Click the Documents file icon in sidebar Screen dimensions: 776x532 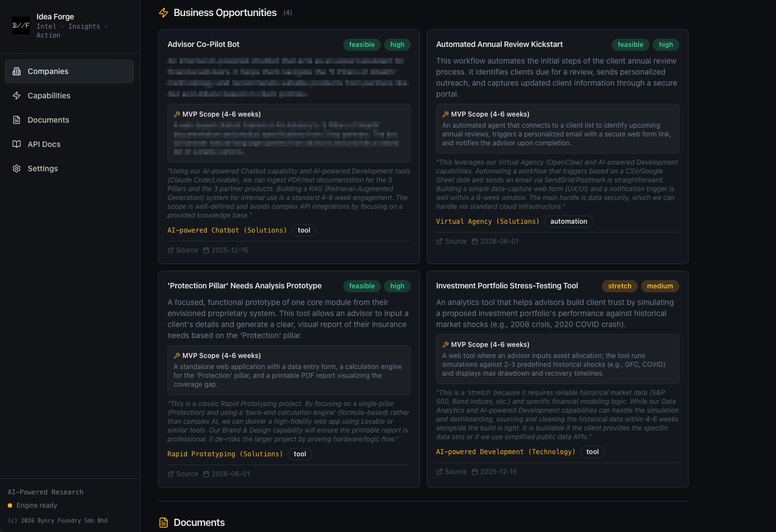[17, 120]
